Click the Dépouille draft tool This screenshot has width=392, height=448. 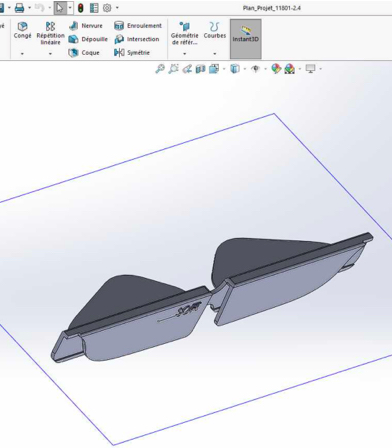point(88,39)
